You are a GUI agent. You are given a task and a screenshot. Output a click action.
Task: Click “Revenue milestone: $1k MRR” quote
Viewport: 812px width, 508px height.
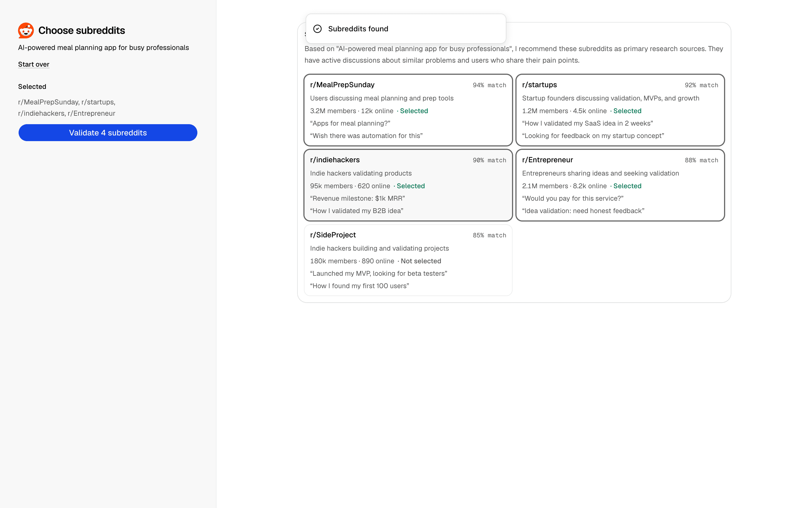[357, 199]
